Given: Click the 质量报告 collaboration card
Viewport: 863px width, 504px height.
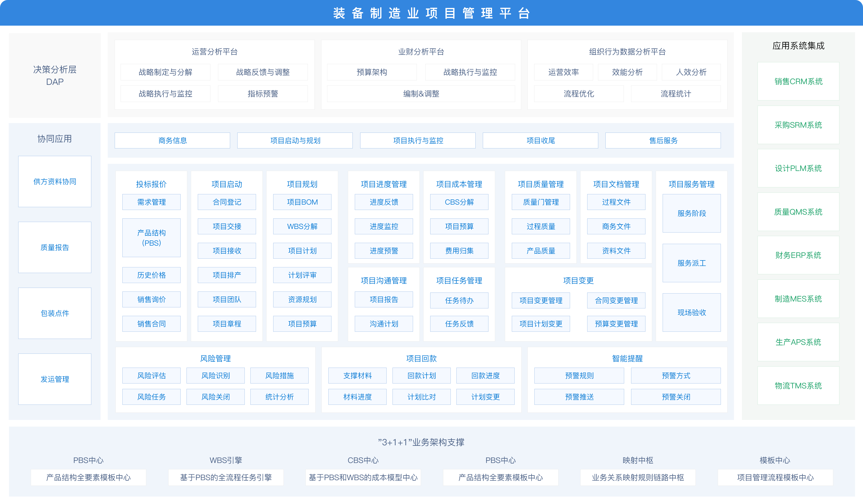Looking at the screenshot, I should (55, 247).
